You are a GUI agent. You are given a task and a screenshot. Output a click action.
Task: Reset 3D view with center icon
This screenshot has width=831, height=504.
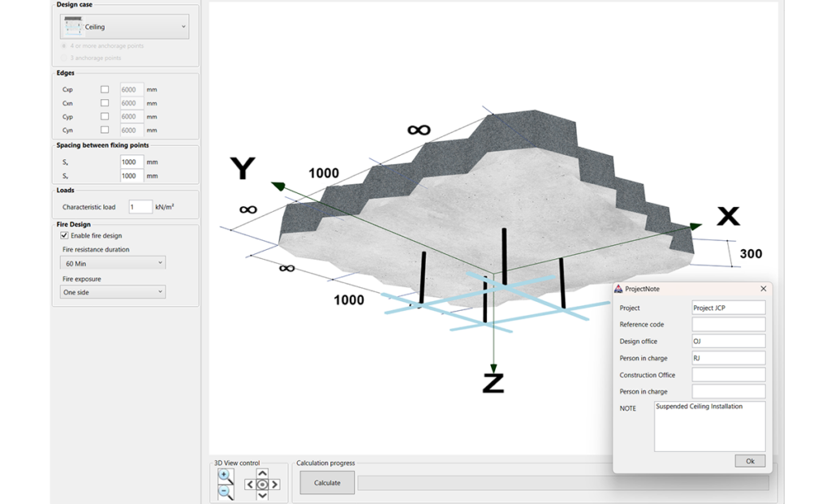pyautogui.click(x=262, y=485)
